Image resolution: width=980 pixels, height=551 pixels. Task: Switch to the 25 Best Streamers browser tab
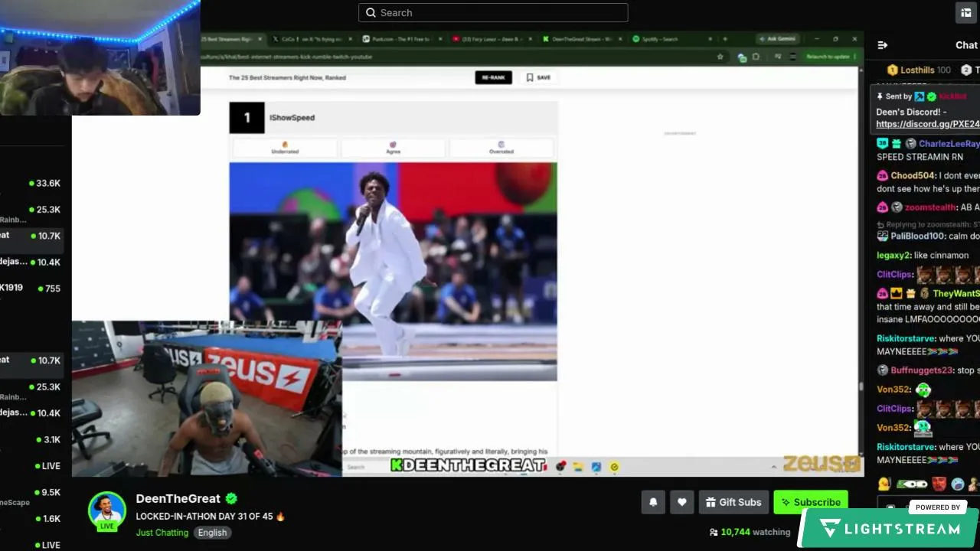pos(231,39)
